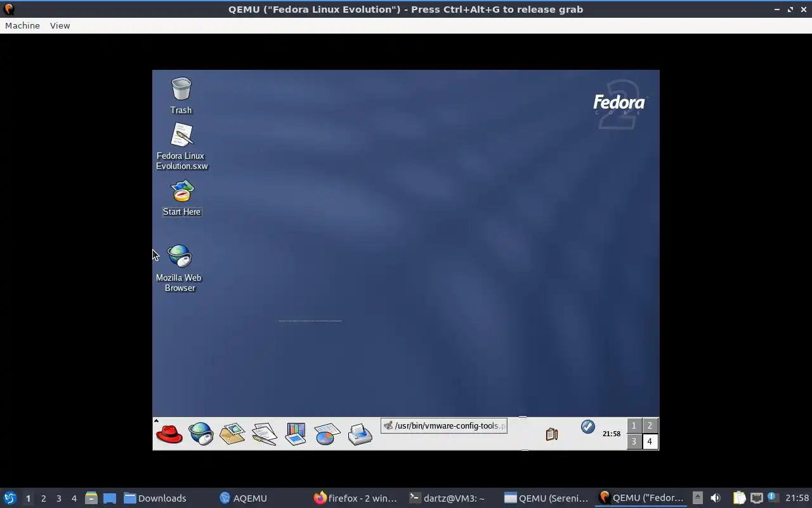This screenshot has width=812, height=508.
Task: Launch Evolution mail from Fedora panel
Action: click(x=232, y=434)
